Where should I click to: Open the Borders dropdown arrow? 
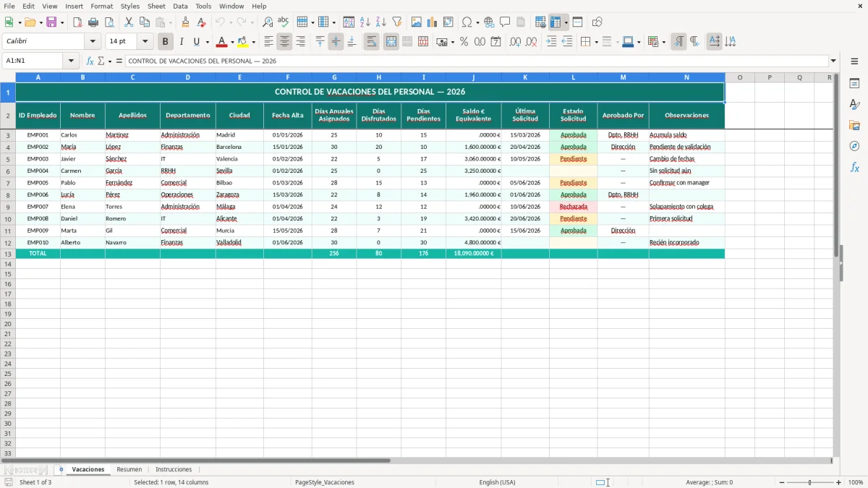pos(596,42)
